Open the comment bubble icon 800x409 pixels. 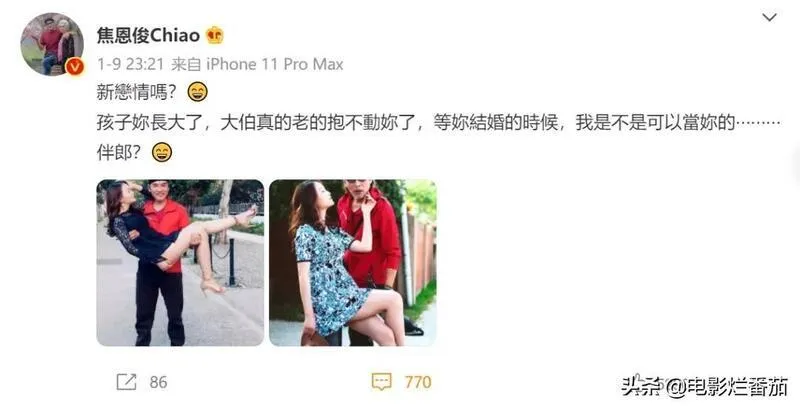coord(381,381)
